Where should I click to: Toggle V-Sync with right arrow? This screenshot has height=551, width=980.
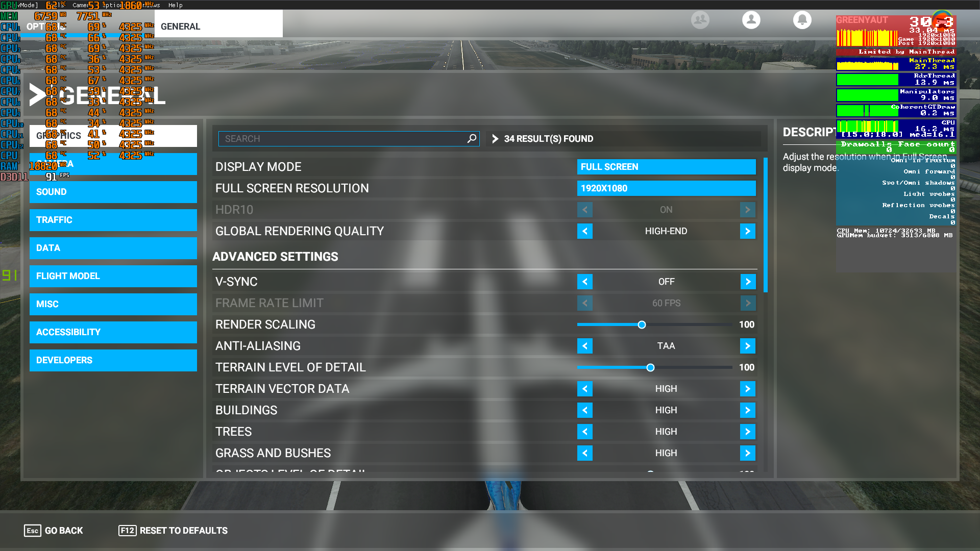coord(748,282)
